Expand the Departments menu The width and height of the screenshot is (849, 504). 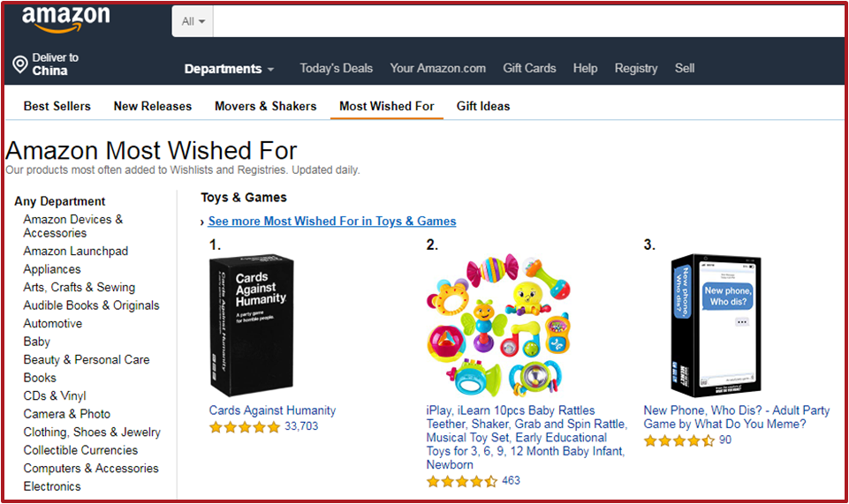[x=229, y=69]
